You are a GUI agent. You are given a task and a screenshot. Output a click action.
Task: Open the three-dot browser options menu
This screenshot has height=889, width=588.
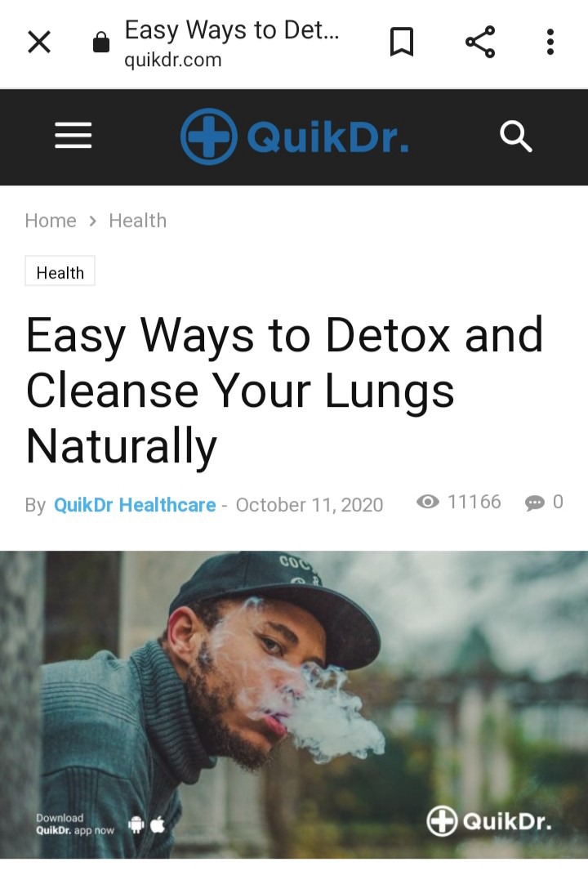(550, 42)
